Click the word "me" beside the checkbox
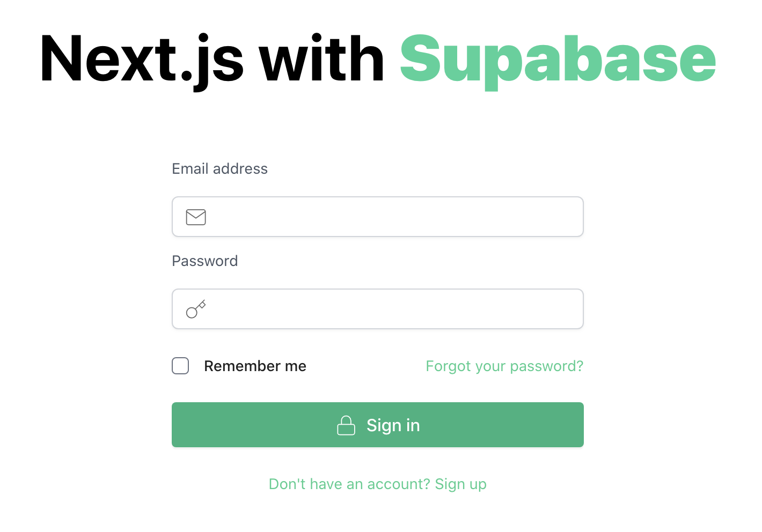Viewport: 762px width, 532px height. click(x=296, y=366)
